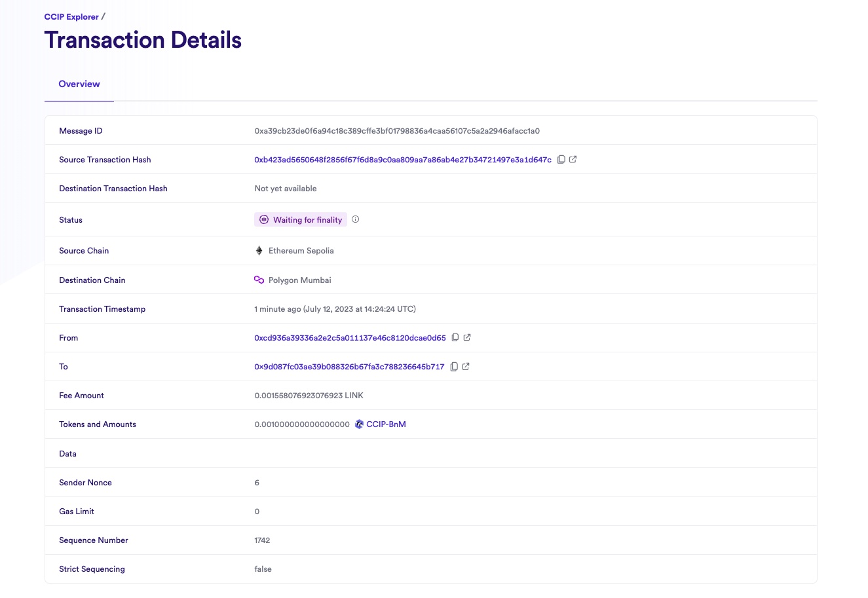The width and height of the screenshot is (868, 598).
Task: Click the 'Strict Sequencing' row label
Action: tap(92, 569)
